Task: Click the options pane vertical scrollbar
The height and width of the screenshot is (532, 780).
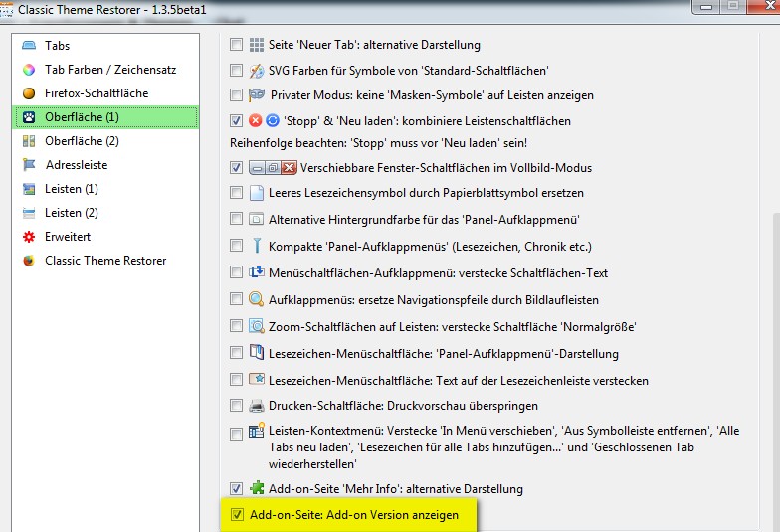Action: click(776, 373)
